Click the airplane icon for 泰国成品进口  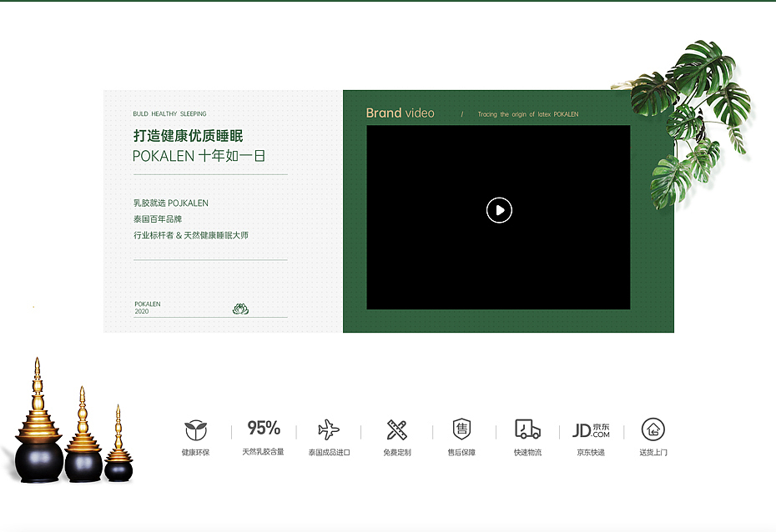[x=329, y=429]
